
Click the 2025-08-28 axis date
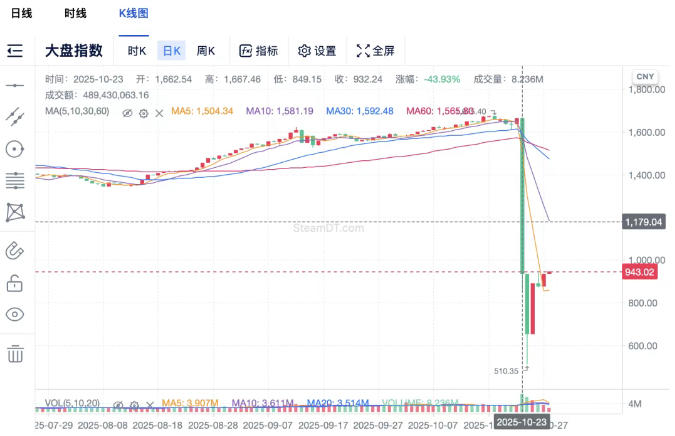[213, 425]
